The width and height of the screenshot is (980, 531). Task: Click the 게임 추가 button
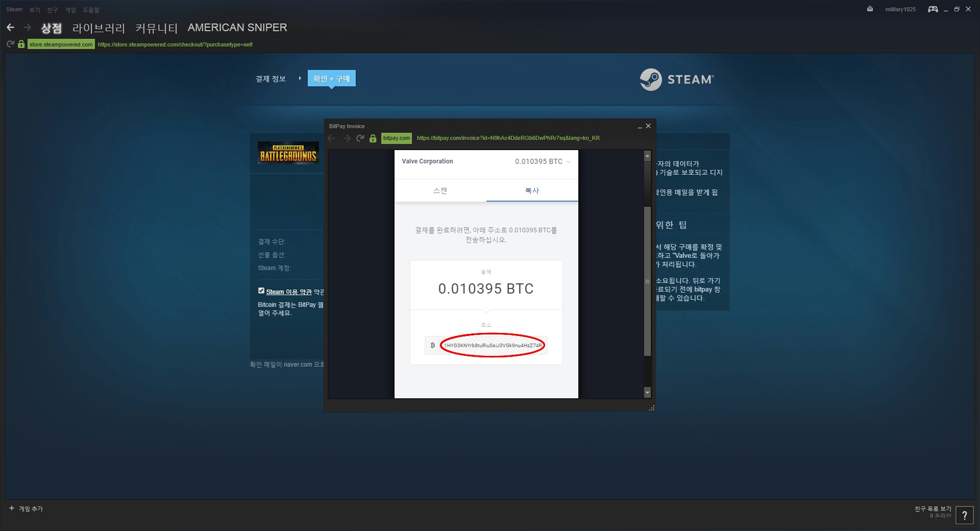pos(26,509)
